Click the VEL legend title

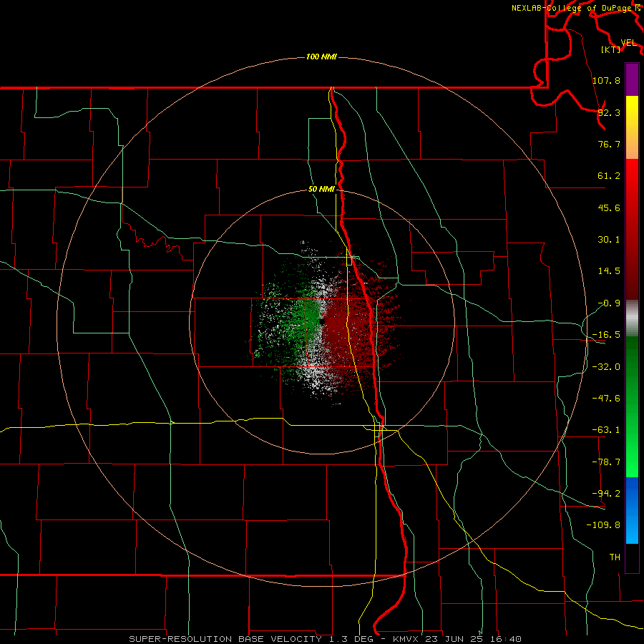[628, 43]
